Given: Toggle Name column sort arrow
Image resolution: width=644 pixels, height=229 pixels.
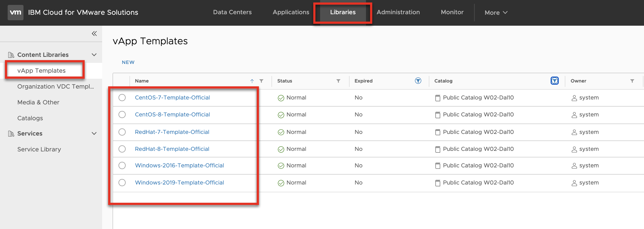Looking at the screenshot, I should 252,81.
